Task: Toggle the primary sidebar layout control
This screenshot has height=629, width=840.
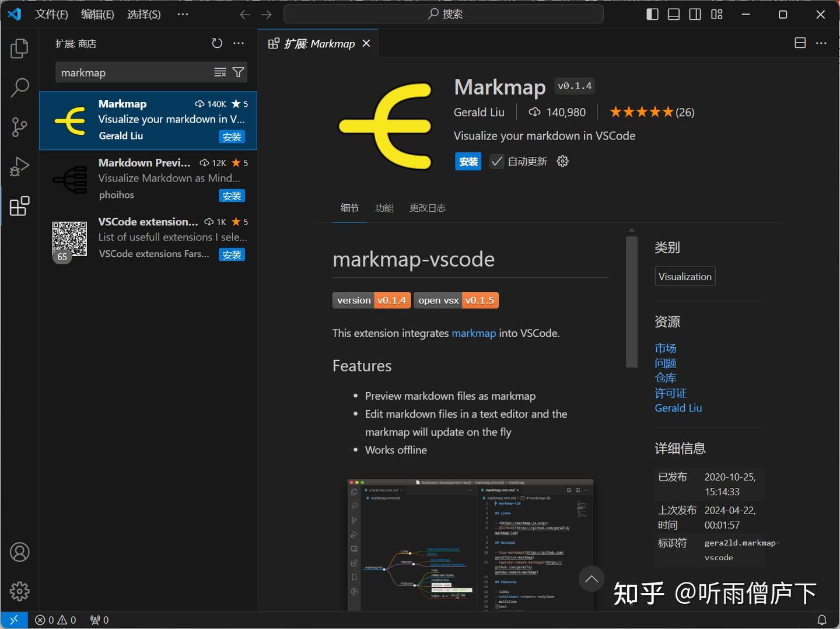Action: pyautogui.click(x=652, y=14)
